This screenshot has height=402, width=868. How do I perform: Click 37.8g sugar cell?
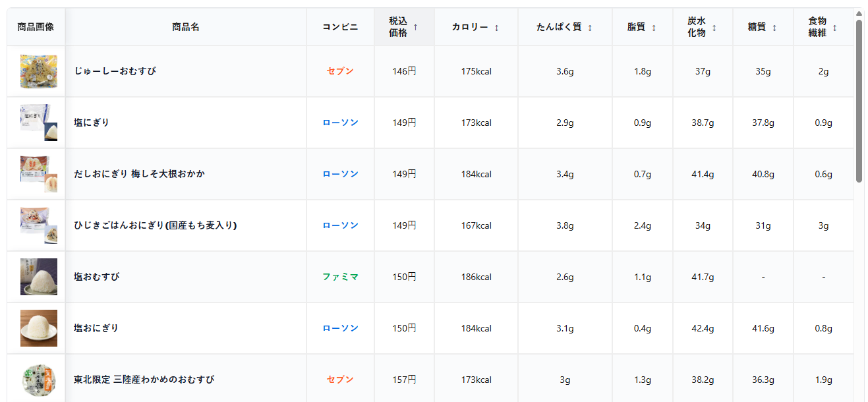coord(763,123)
